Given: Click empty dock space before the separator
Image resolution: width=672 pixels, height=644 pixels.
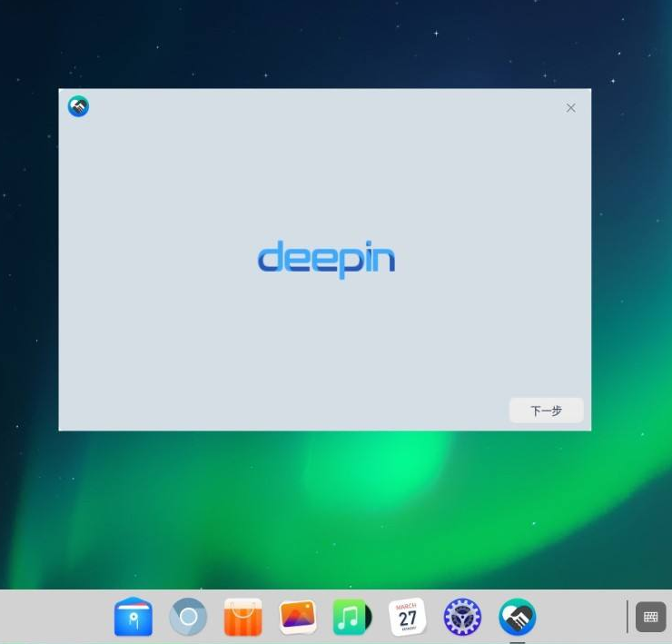Looking at the screenshot, I should pyautogui.click(x=581, y=618).
